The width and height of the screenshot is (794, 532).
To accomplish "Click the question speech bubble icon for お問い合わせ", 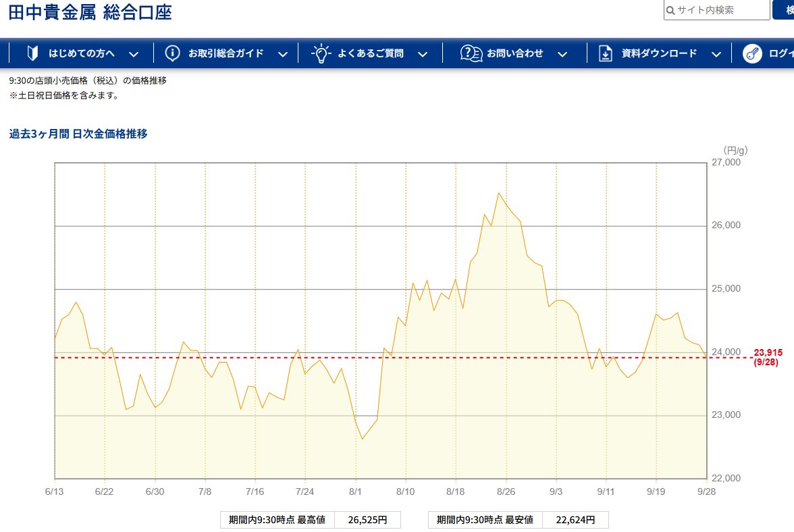I will (x=471, y=53).
